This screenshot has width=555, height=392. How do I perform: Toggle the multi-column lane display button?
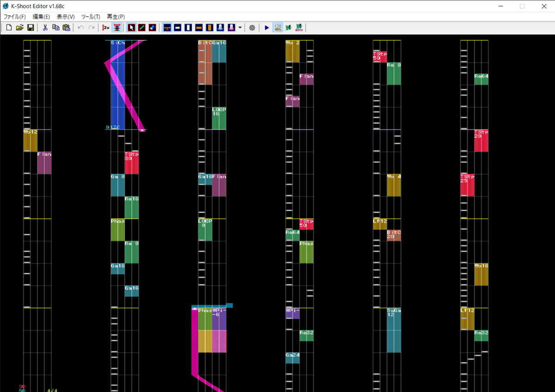click(117, 28)
